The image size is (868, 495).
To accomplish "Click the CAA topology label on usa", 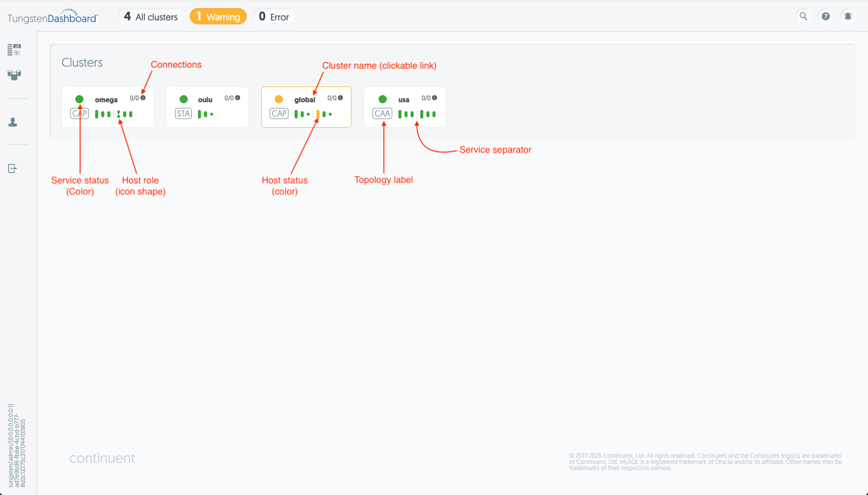I will [383, 113].
